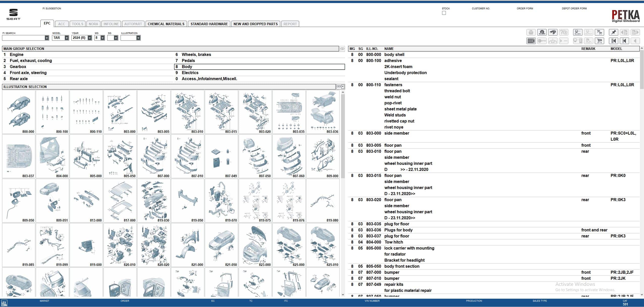Open the MODEL dropdown showing TAR
The height and width of the screenshot is (307, 644).
[x=66, y=38]
